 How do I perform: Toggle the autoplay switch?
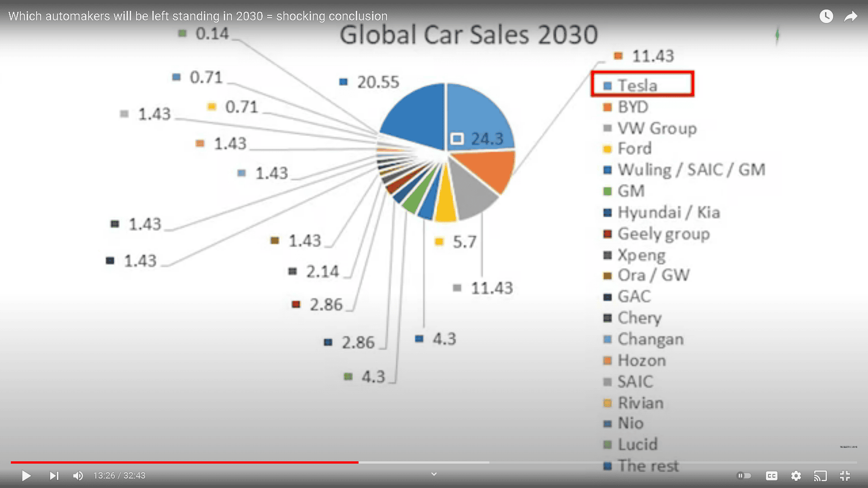(744, 476)
